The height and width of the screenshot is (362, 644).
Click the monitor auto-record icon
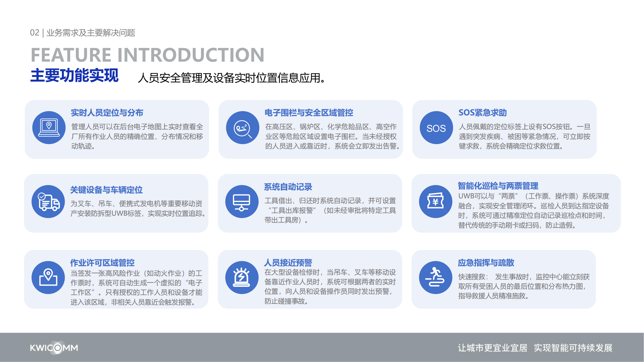pyautogui.click(x=242, y=202)
